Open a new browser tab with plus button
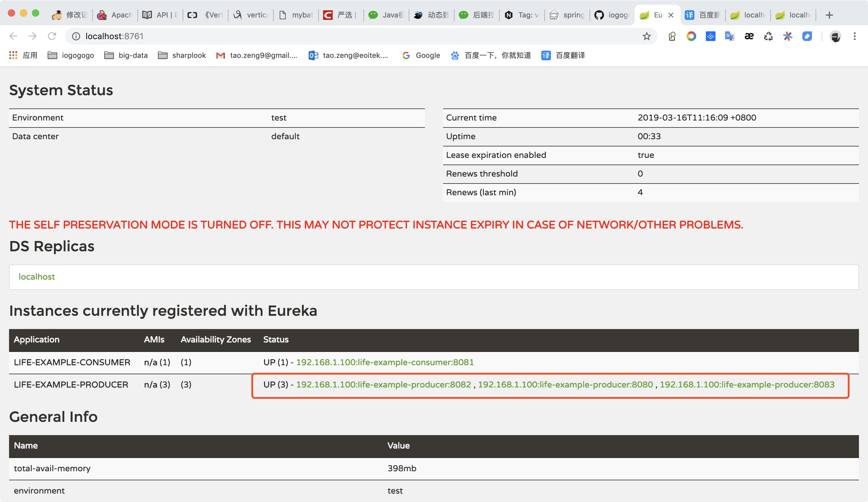 click(829, 15)
